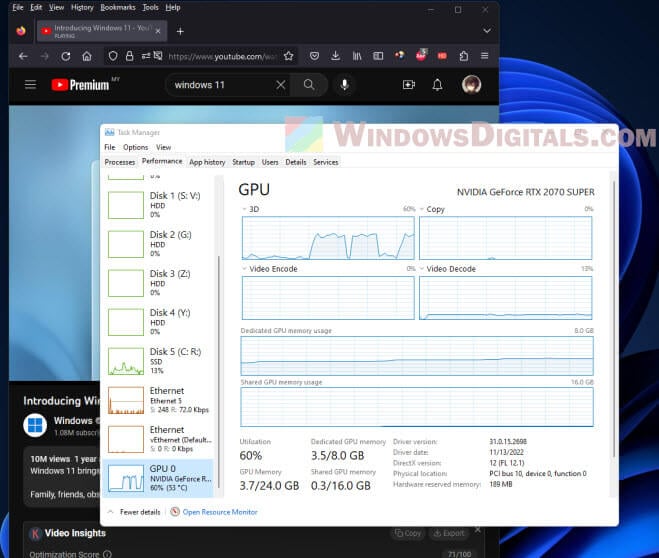Screen dimensions: 659x558
Task: Select Disk 4 (Y:) in sidebar
Action: [158, 322]
